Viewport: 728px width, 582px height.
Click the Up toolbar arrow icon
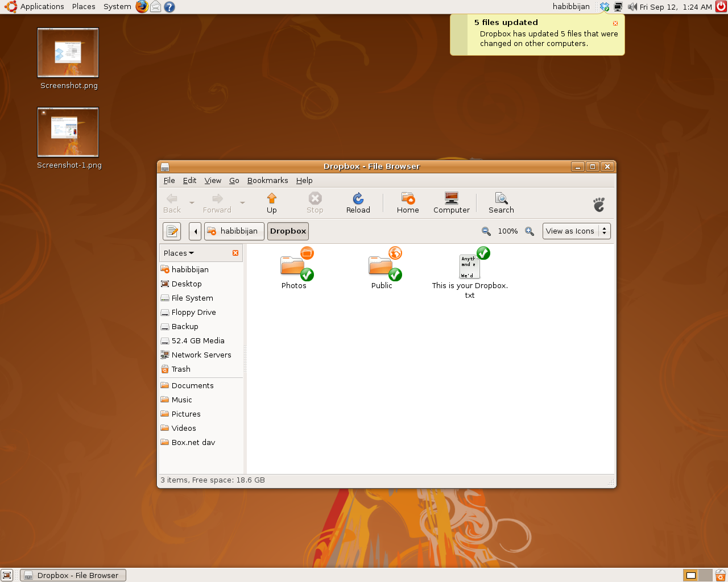272,198
